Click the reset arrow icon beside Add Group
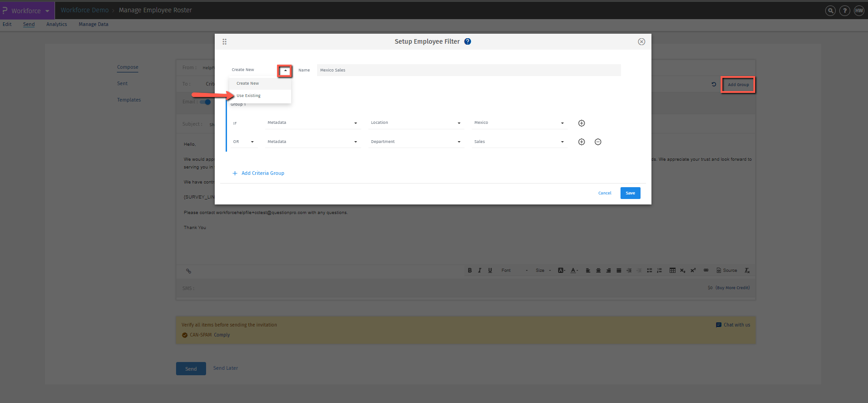The height and width of the screenshot is (403, 868). (x=714, y=84)
